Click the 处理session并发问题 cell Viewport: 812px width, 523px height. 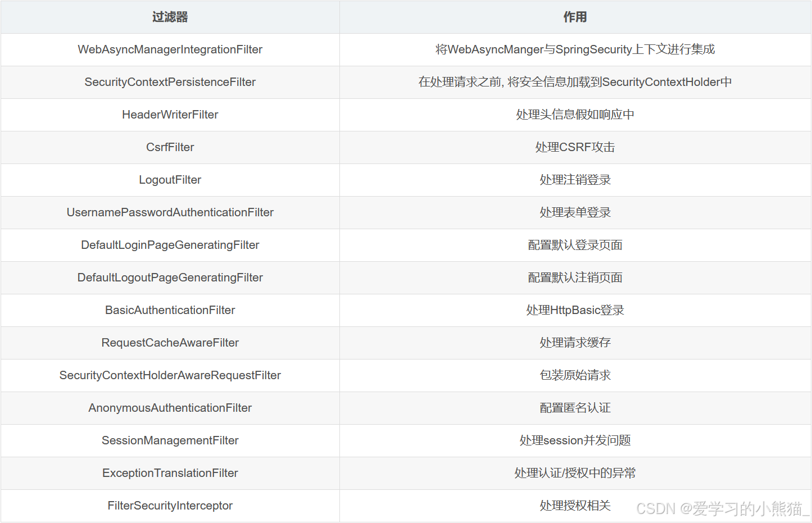[x=575, y=440]
